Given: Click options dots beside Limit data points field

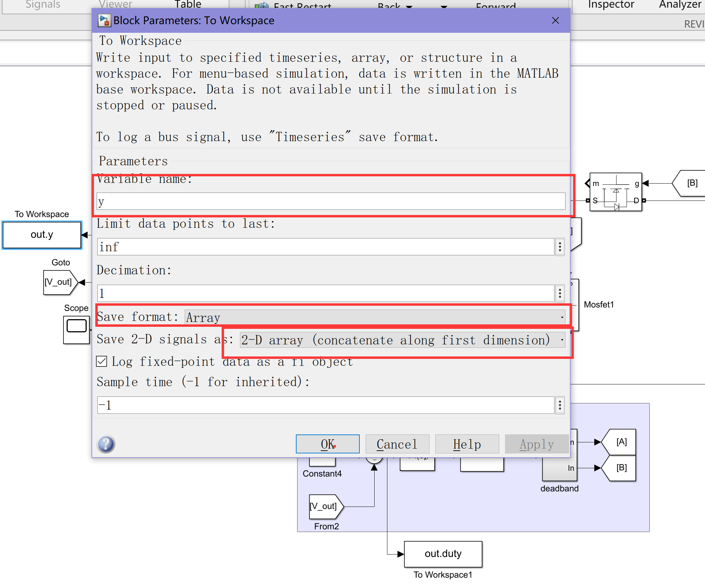Looking at the screenshot, I should [x=560, y=247].
